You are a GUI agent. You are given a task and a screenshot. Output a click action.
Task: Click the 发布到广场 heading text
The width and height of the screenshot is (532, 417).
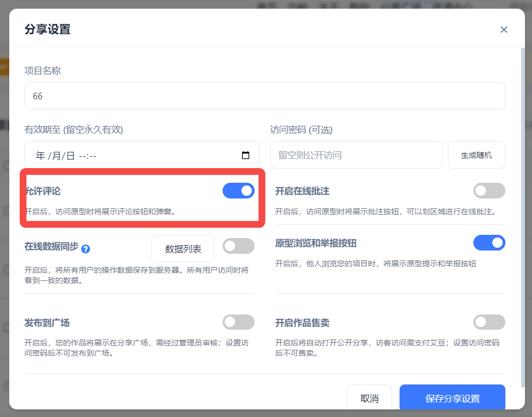tap(47, 323)
